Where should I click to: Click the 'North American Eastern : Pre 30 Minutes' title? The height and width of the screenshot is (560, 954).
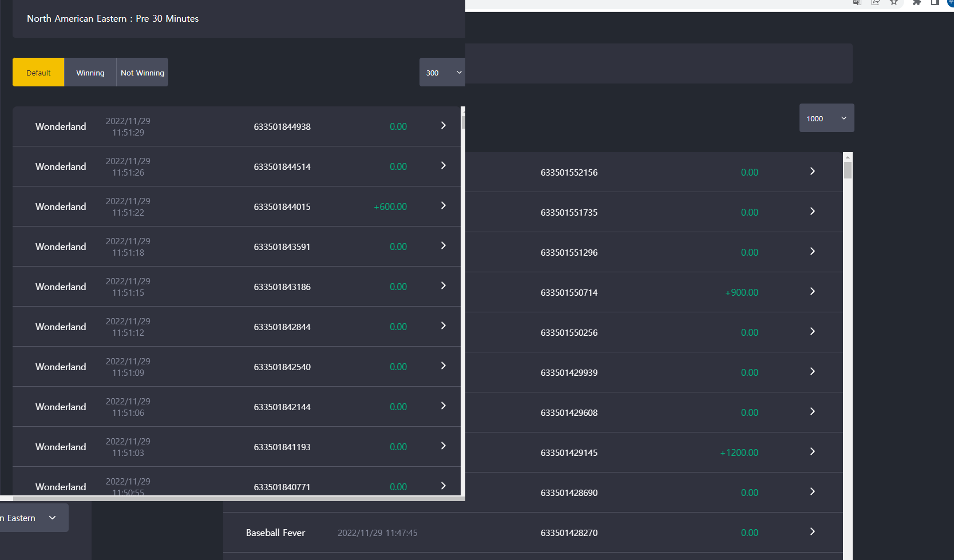[113, 18]
